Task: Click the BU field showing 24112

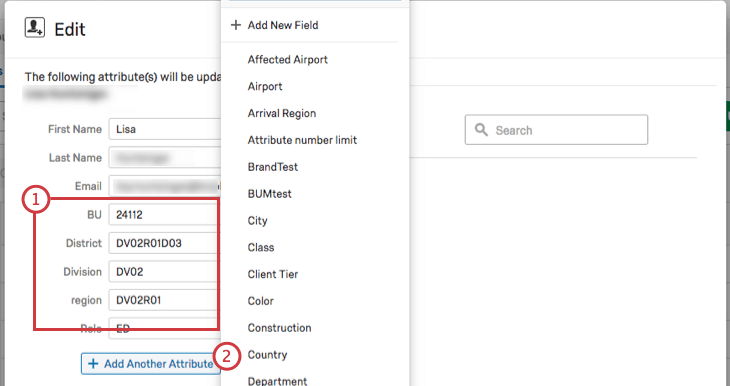Action: [165, 215]
